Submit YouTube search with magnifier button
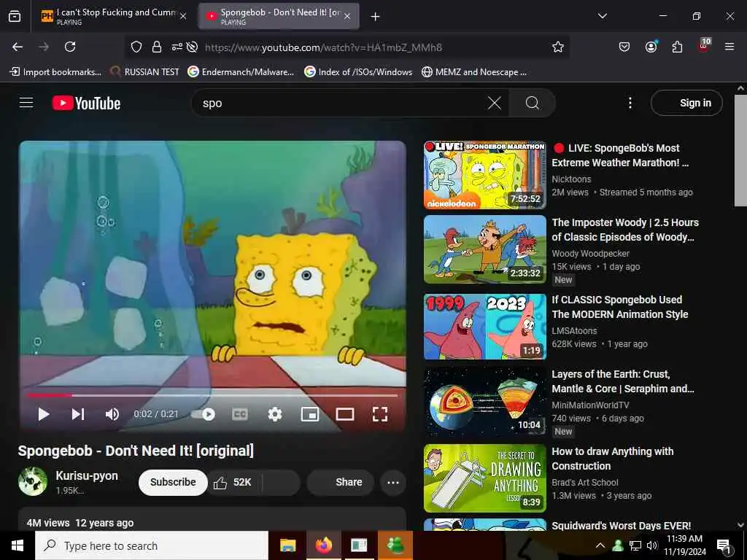 point(532,103)
